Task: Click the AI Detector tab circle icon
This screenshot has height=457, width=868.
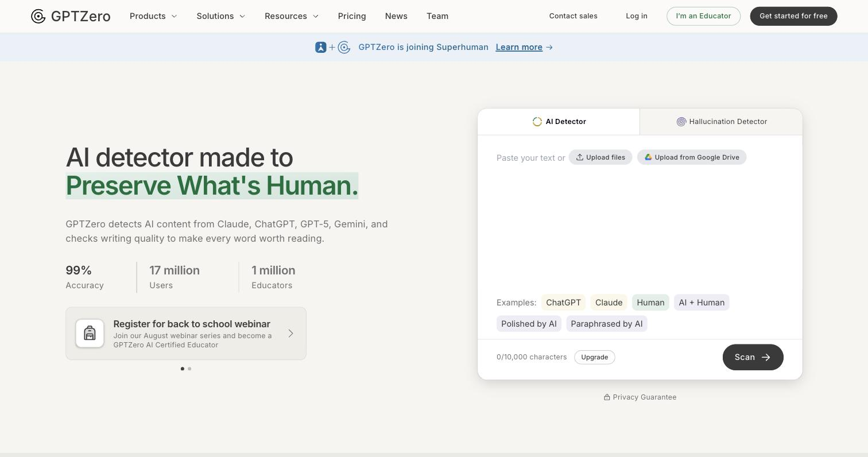Action: tap(537, 122)
